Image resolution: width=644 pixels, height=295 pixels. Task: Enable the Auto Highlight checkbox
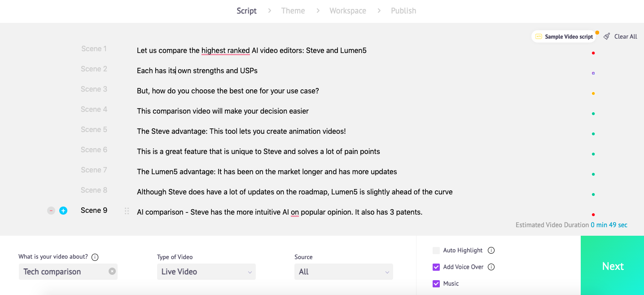[436, 250]
